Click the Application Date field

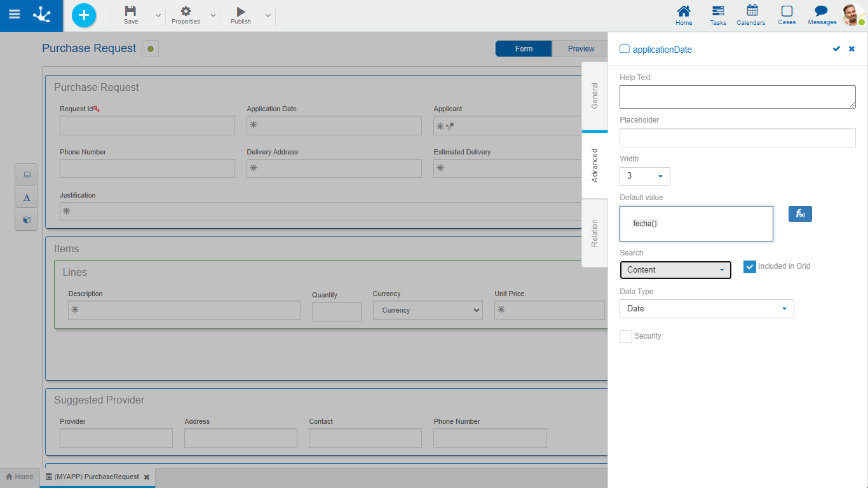coord(334,126)
